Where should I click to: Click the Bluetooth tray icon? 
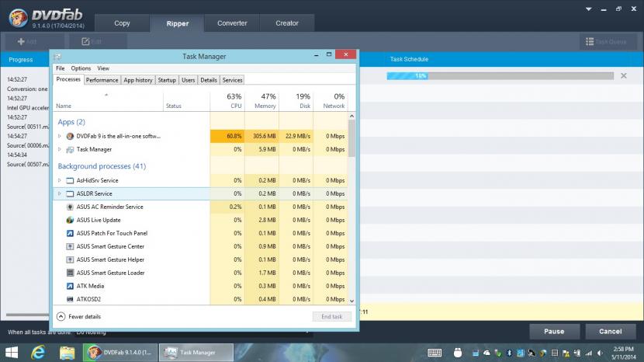(x=509, y=353)
